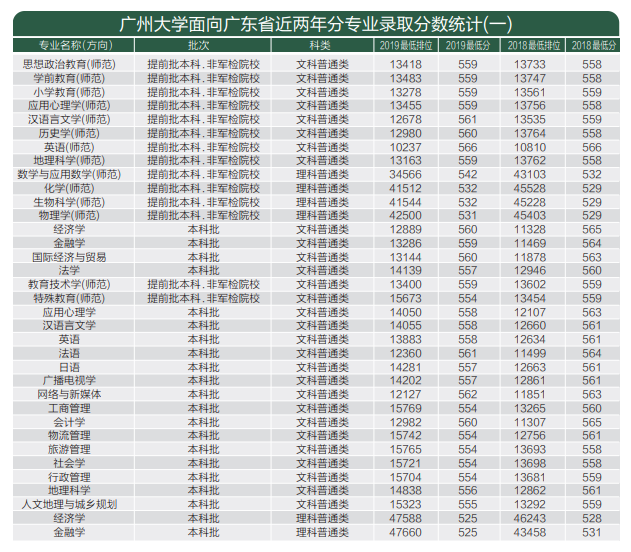Image resolution: width=631 pixels, height=552 pixels.
Task: Click 2019 rank value 10237
Action: pyautogui.click(x=406, y=147)
